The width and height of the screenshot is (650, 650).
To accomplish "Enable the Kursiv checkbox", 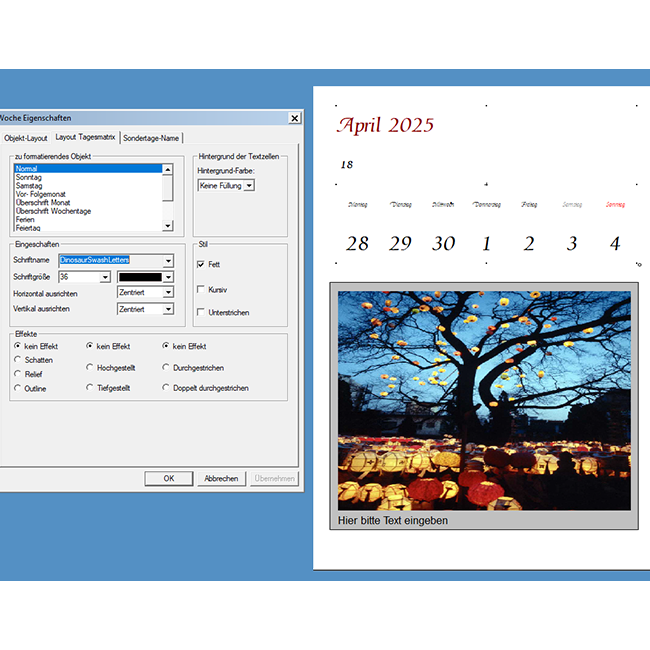I will (x=201, y=289).
